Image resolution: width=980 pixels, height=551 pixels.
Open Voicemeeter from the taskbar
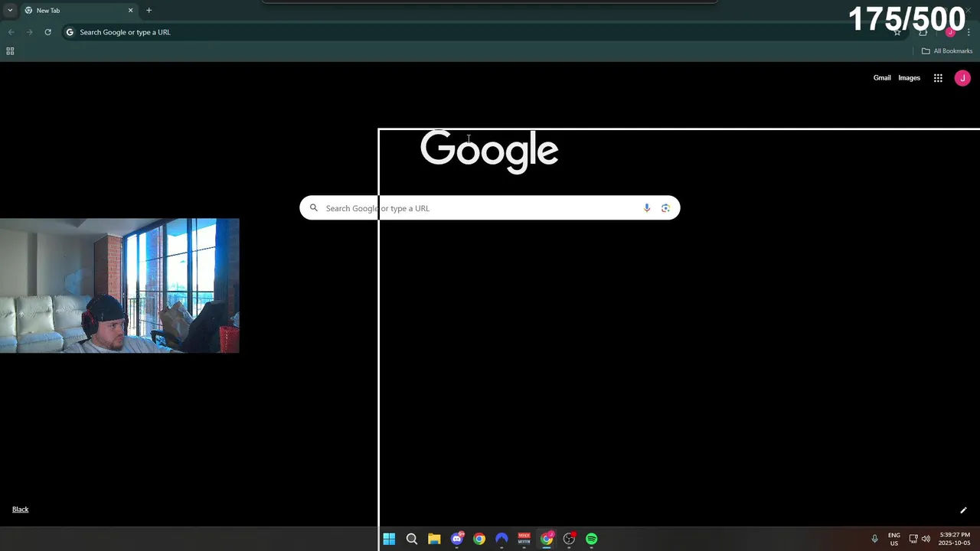click(x=524, y=539)
